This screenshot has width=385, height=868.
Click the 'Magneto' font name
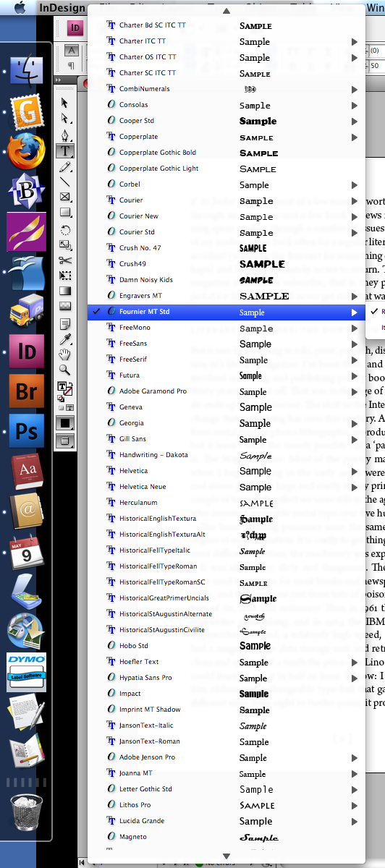(x=133, y=837)
